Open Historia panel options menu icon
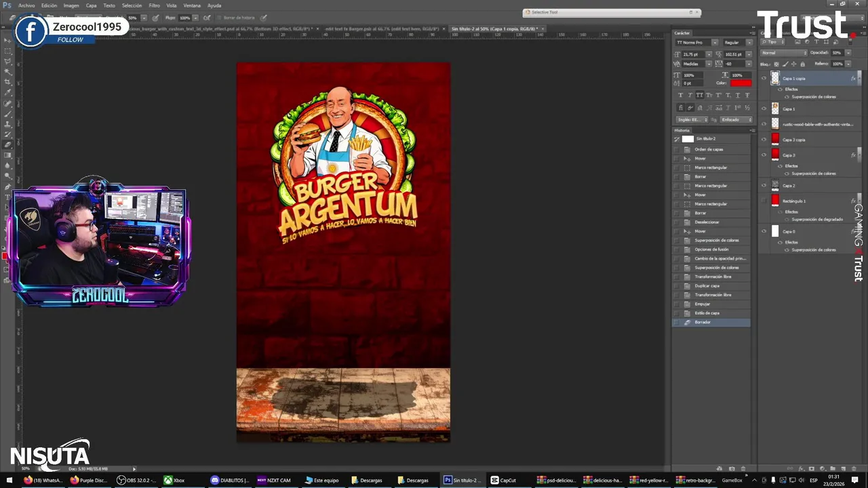This screenshot has width=868, height=488. pyautogui.click(x=752, y=130)
